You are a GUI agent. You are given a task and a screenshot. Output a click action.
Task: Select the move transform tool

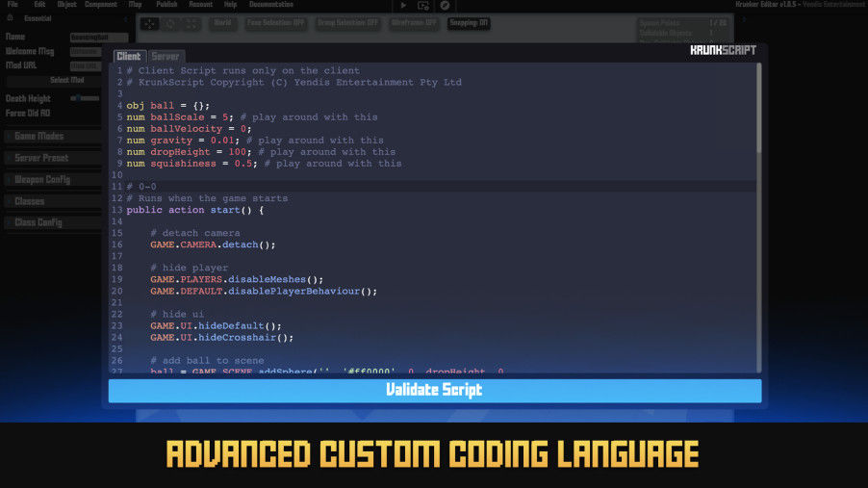(149, 23)
